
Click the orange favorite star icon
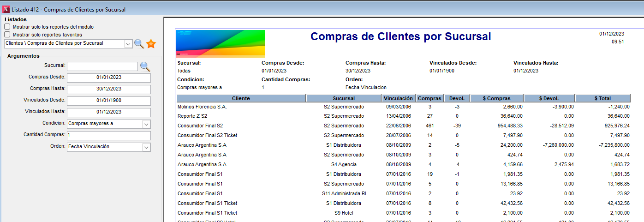tap(151, 44)
